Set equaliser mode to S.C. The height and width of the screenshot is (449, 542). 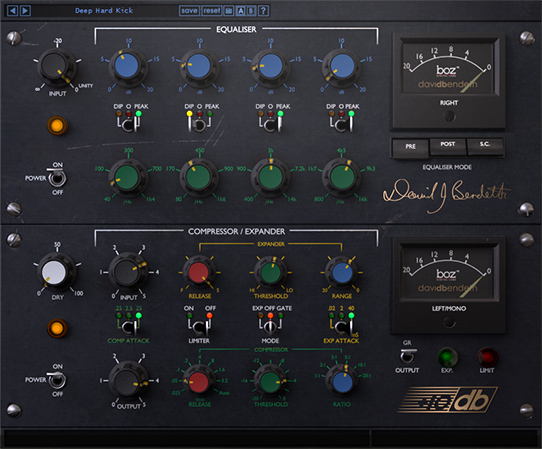[485, 146]
